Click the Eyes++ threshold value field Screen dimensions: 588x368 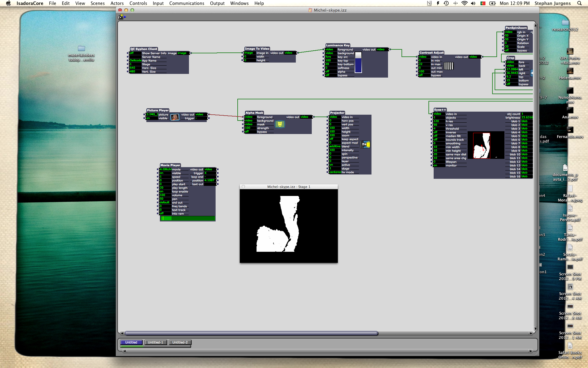point(439,128)
